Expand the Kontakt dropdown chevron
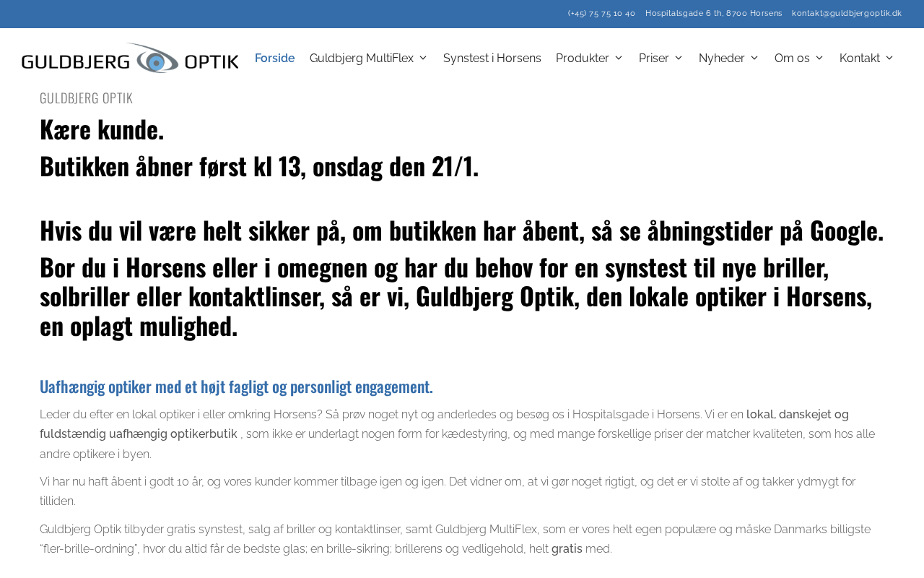 click(x=889, y=58)
